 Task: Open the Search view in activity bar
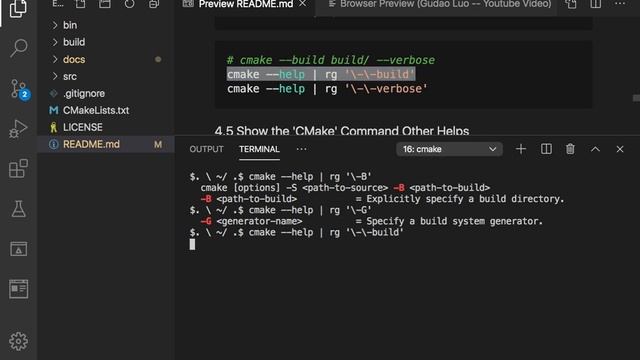coord(18,48)
